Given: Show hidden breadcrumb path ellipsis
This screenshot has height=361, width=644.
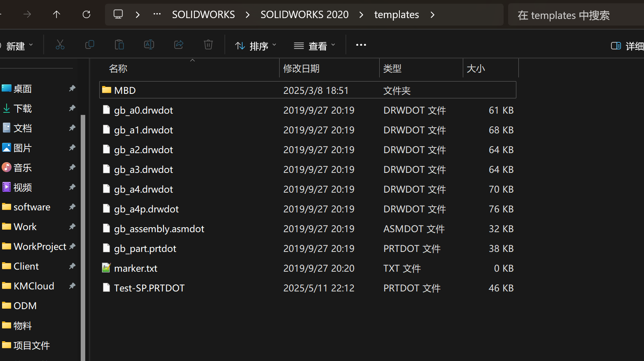Looking at the screenshot, I should [x=157, y=14].
